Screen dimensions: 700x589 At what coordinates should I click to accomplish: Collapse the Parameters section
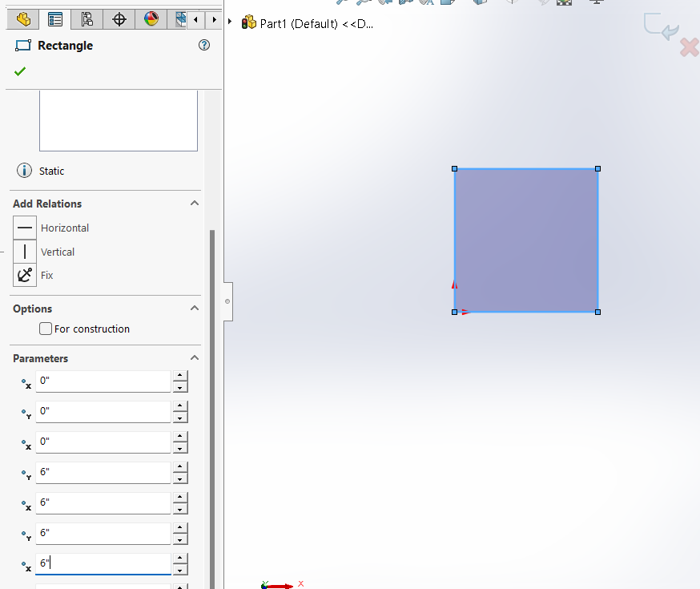click(194, 357)
